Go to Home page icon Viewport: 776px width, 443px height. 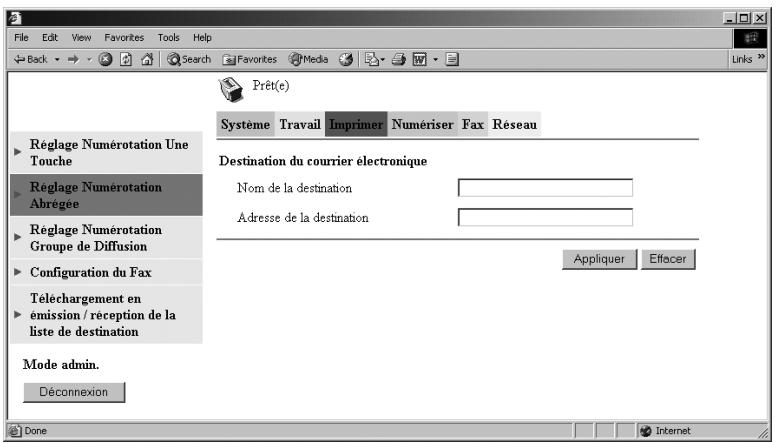[x=147, y=59]
